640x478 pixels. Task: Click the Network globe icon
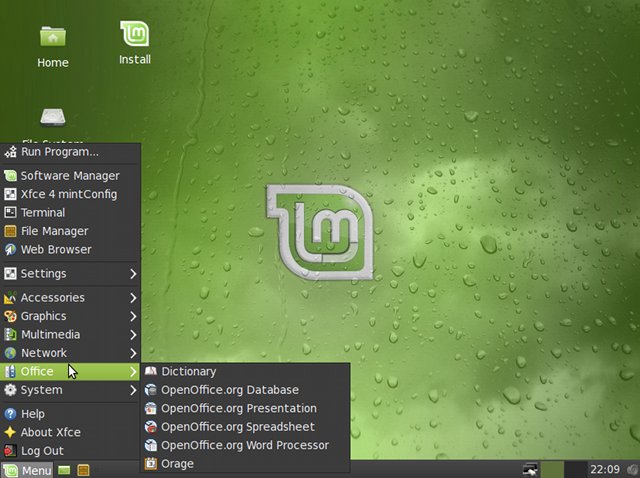point(10,353)
